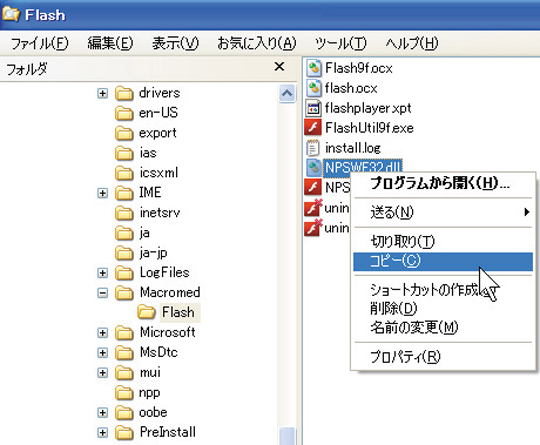Select the install.log notepad icon
Screen dimensions: 540x445
click(313, 148)
